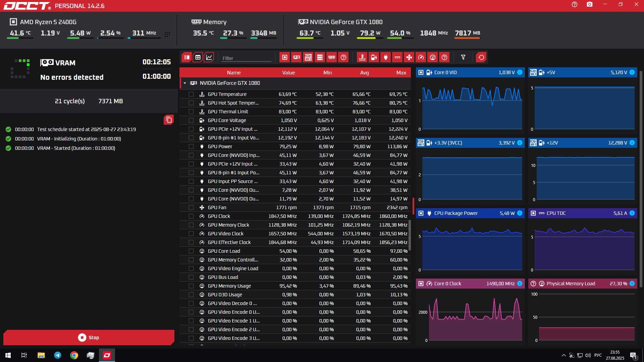Collapse the NVIDIA GeForce GTX 1080 group
Screen dimensions: 644x362
(x=184, y=83)
